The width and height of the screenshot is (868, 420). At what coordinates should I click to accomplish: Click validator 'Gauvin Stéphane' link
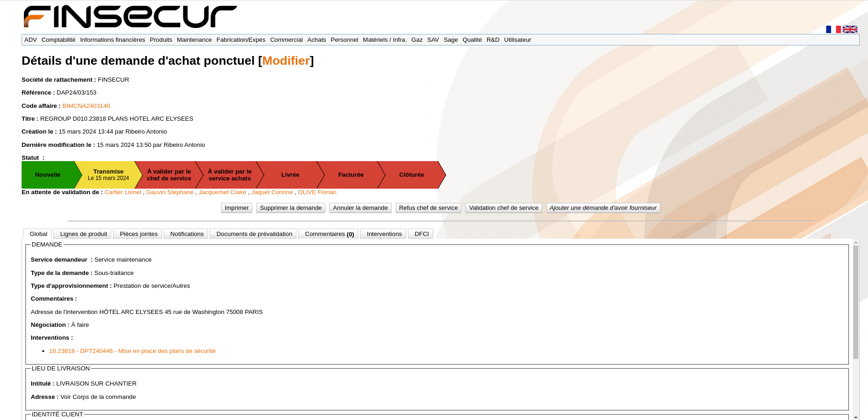point(170,192)
